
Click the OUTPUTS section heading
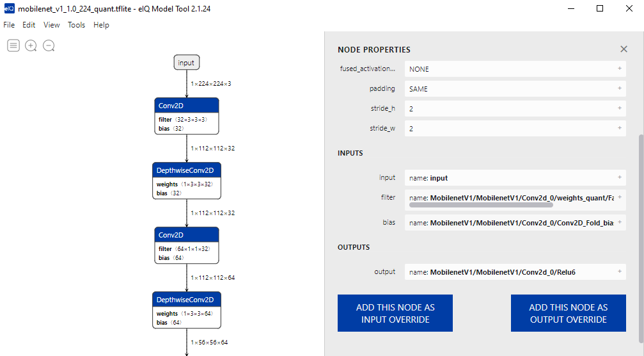pos(354,247)
